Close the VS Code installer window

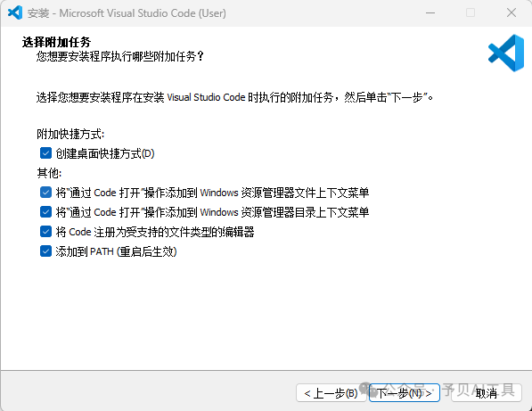point(512,12)
